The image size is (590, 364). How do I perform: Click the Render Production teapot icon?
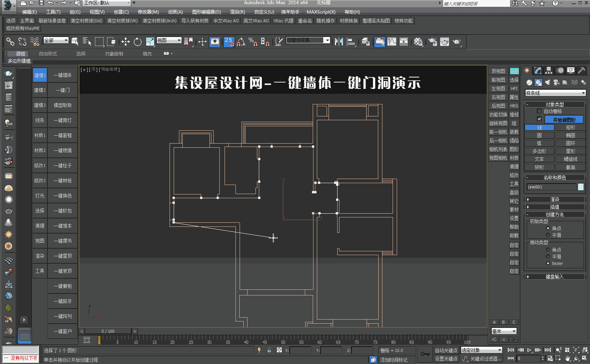click(x=457, y=41)
